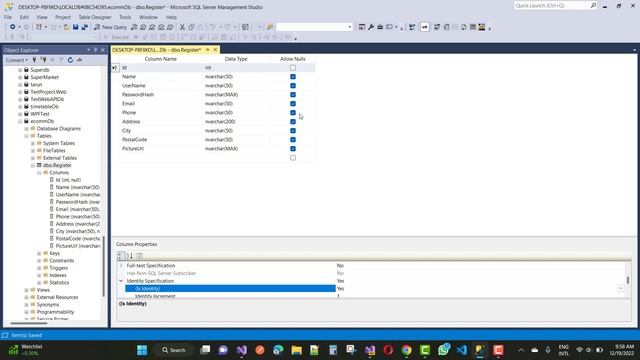Toggle Allow Nulls for Name column
The image size is (640, 360).
pos(293,77)
